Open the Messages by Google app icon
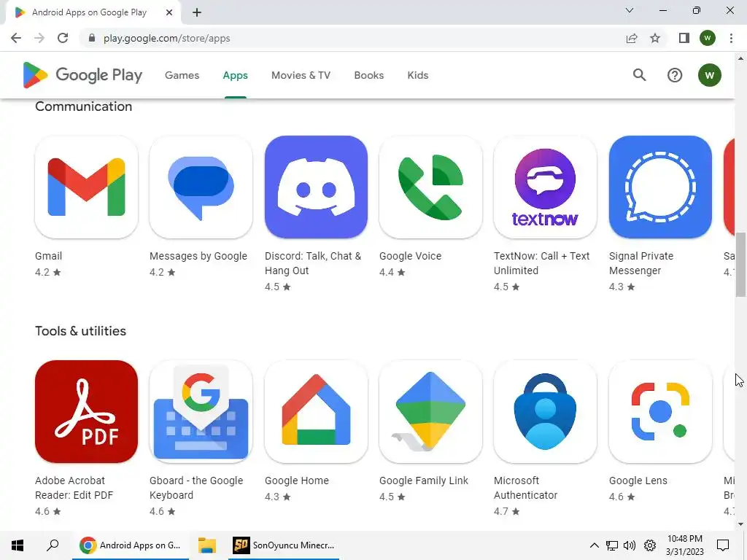The height and width of the screenshot is (560, 747). tap(201, 187)
